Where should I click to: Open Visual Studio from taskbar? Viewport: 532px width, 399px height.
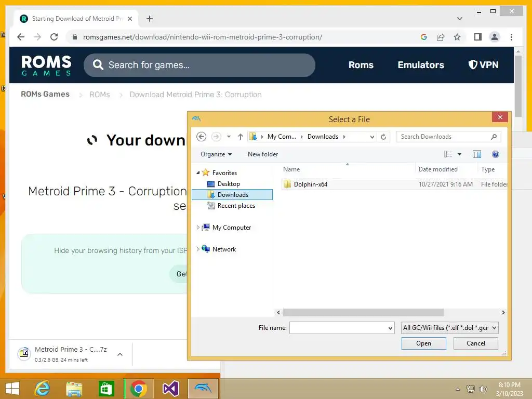tap(170, 389)
